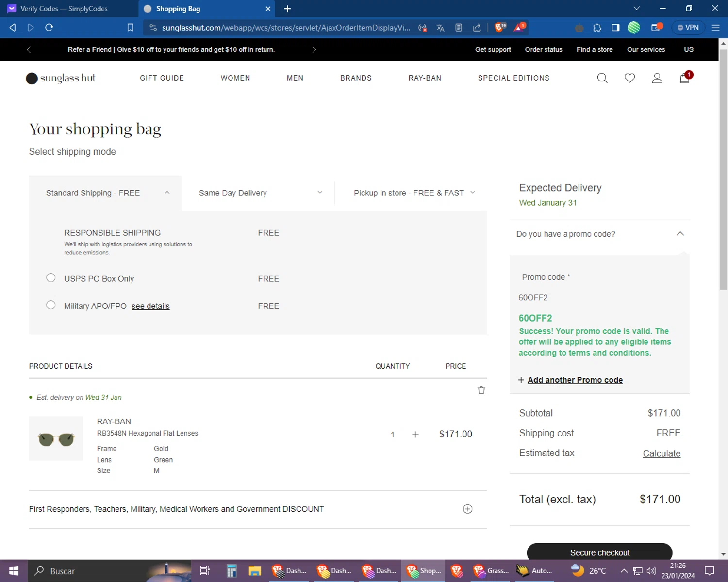Open the shopping bag icon
Screen dimensions: 728x582
[685, 78]
